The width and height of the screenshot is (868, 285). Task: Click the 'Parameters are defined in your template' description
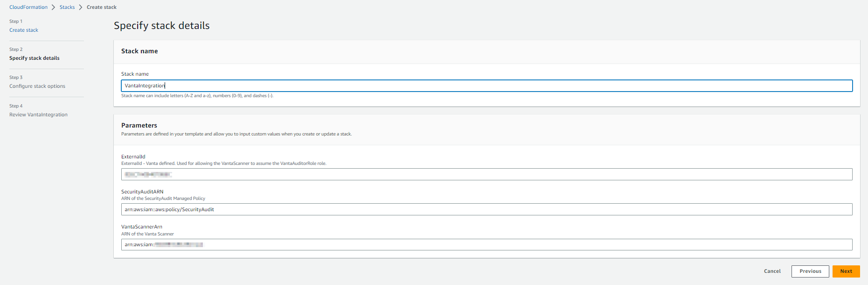pyautogui.click(x=236, y=134)
